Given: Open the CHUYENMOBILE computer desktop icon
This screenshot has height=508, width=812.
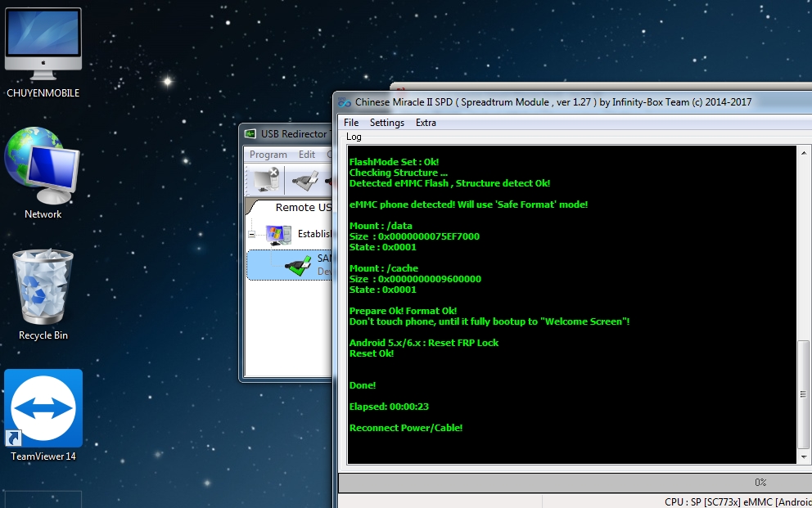Looking at the screenshot, I should coord(43,44).
